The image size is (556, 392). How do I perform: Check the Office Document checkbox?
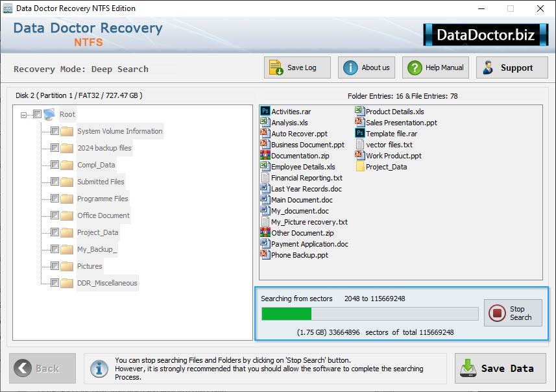pyautogui.click(x=54, y=215)
